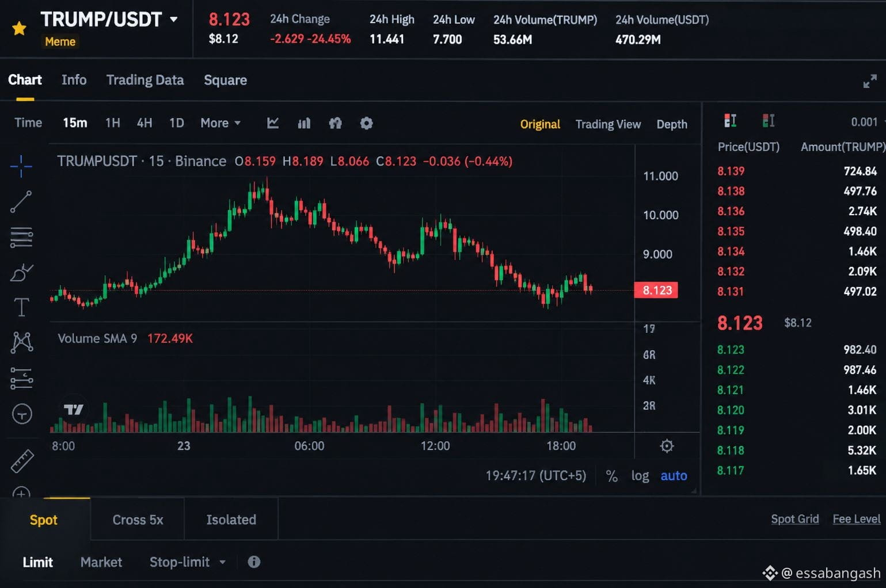Expand chart to fullscreen
Viewport: 886px width, 588px height.
tap(870, 82)
